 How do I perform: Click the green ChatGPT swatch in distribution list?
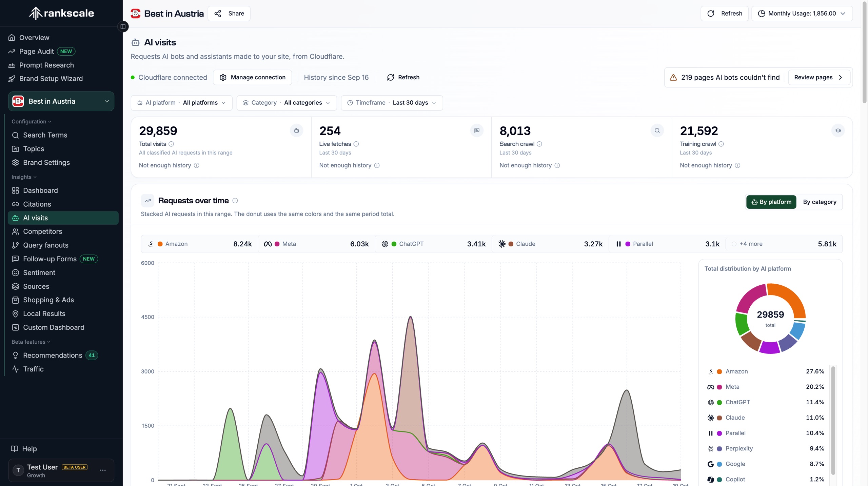719,402
